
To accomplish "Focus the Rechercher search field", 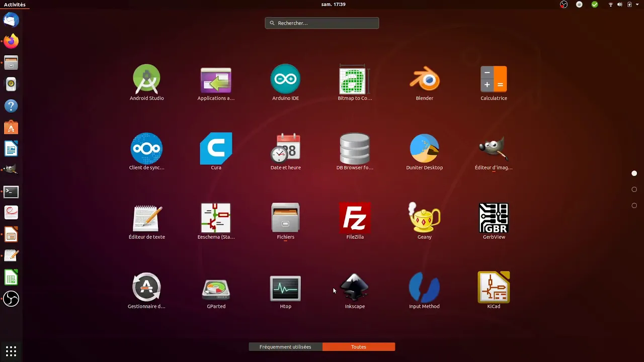I will [x=322, y=23].
